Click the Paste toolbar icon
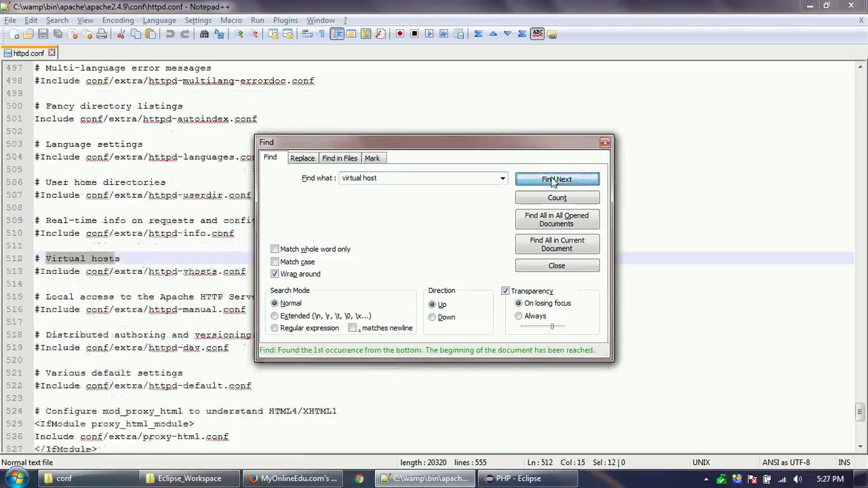The width and height of the screenshot is (868, 488). point(151,34)
